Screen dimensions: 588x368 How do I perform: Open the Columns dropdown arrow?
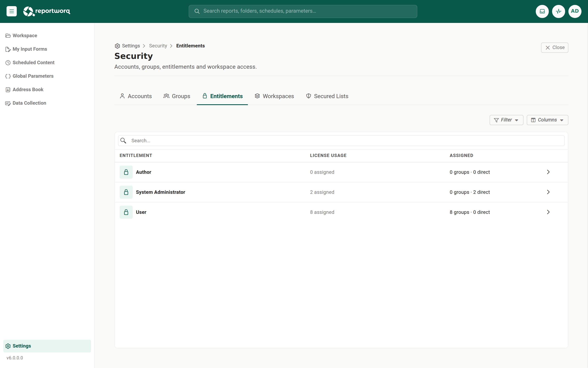[x=561, y=120]
